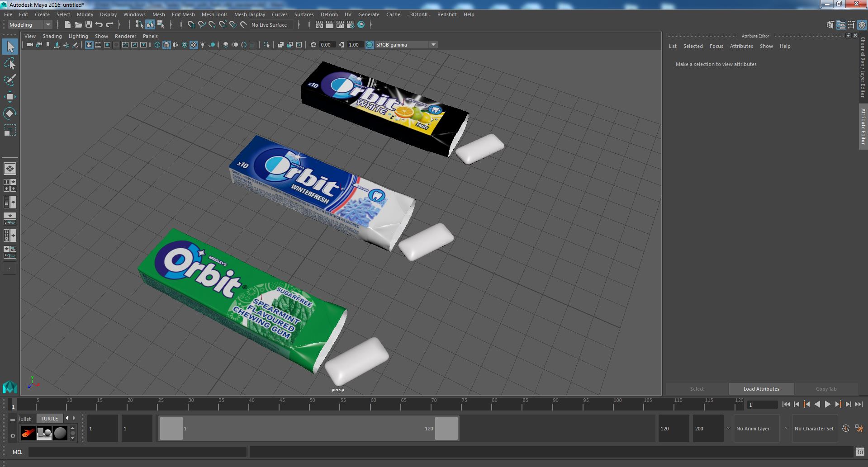The image size is (868, 467).
Task: Save the scene with floppy icon
Action: click(89, 24)
